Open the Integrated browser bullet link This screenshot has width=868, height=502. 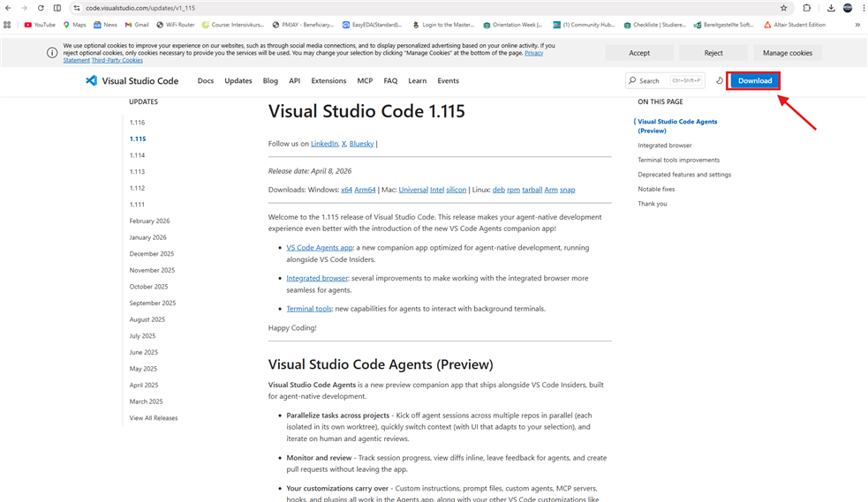tap(317, 278)
